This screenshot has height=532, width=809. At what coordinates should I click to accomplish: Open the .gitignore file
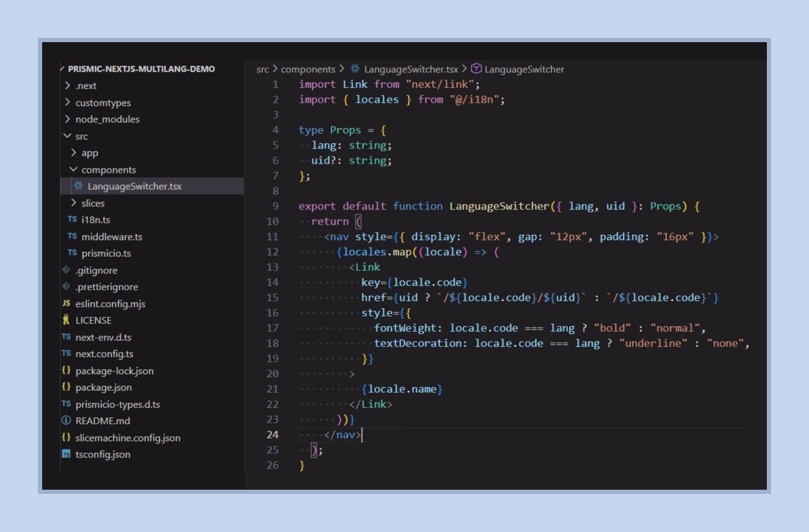96,270
